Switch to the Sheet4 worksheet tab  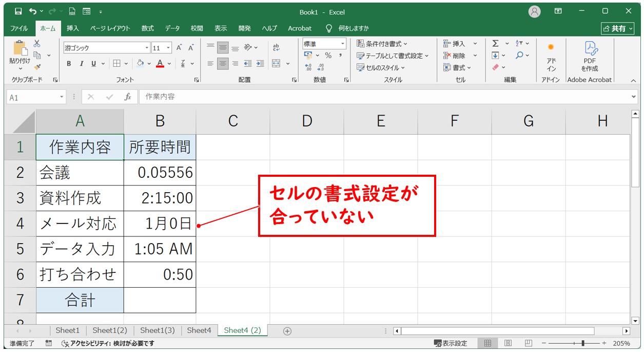point(199,330)
